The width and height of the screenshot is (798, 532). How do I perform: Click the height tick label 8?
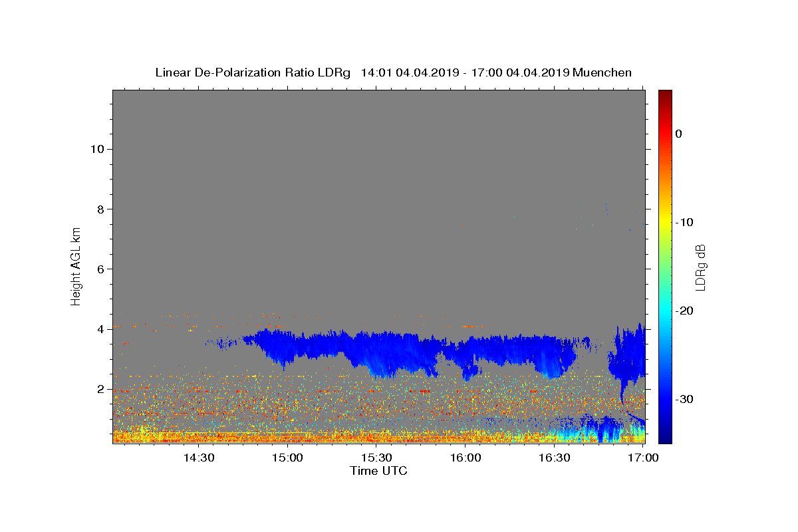[x=100, y=209]
